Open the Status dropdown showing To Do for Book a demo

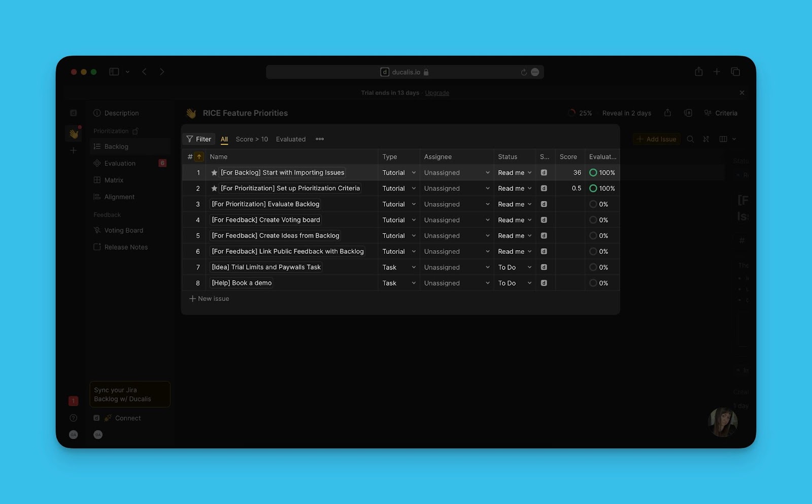(x=514, y=283)
